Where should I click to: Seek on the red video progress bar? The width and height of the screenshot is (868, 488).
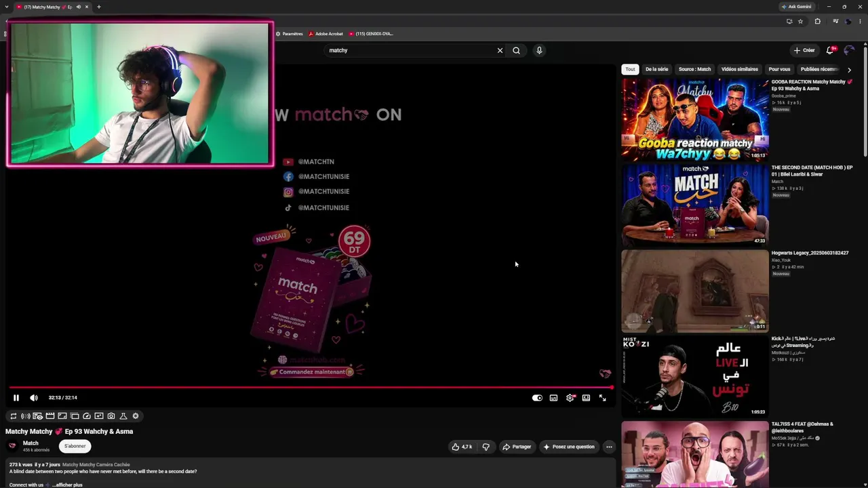point(311,388)
